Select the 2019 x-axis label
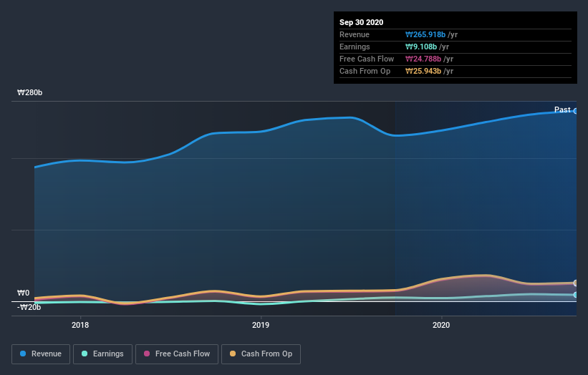588x375 pixels. tap(261, 325)
